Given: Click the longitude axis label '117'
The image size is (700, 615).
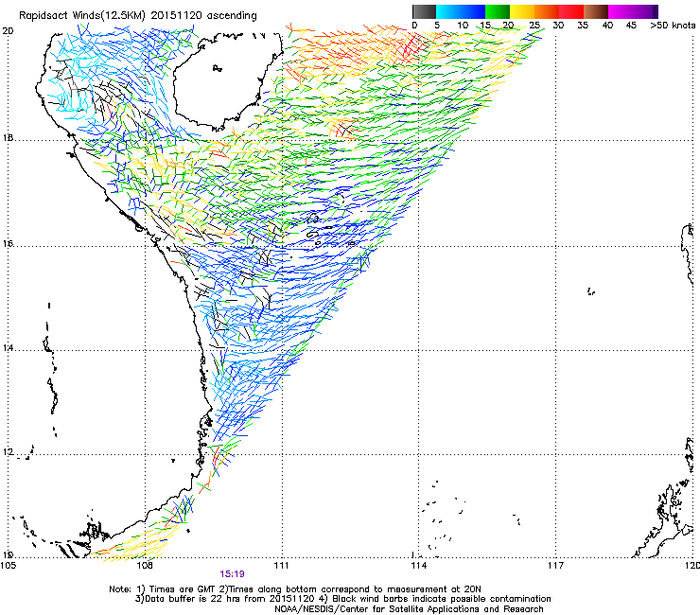Looking at the screenshot, I should coord(556,566).
